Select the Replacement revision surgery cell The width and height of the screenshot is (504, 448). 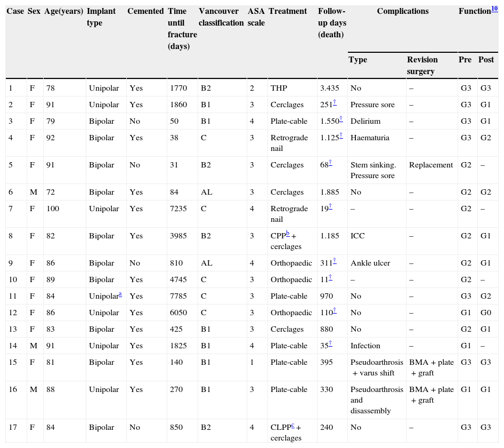[430, 165]
